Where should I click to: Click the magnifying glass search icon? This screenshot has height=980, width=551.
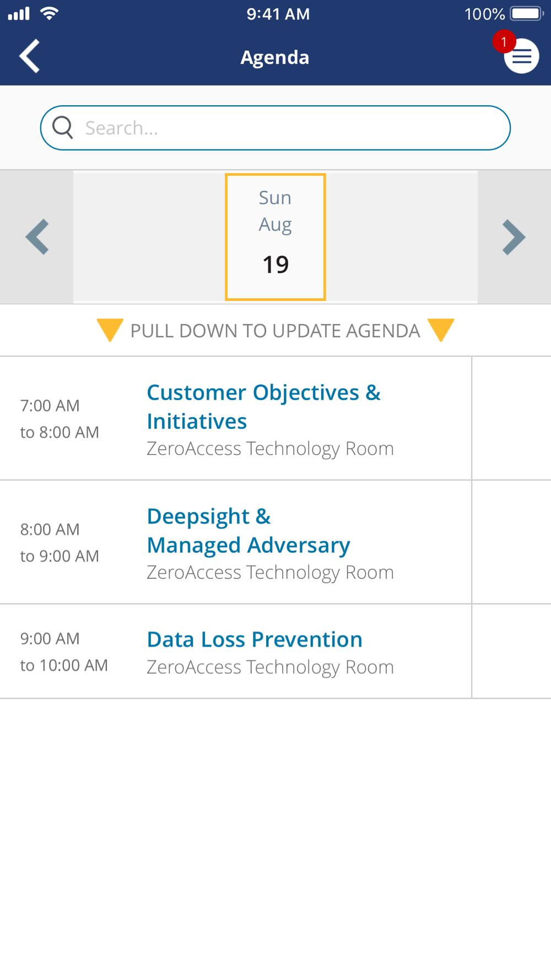[63, 128]
